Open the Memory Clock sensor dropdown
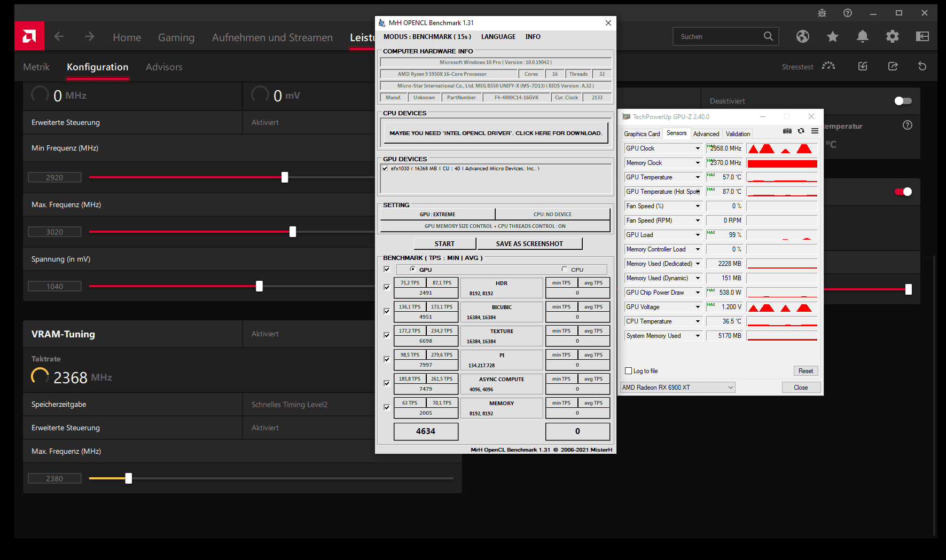 pos(698,163)
